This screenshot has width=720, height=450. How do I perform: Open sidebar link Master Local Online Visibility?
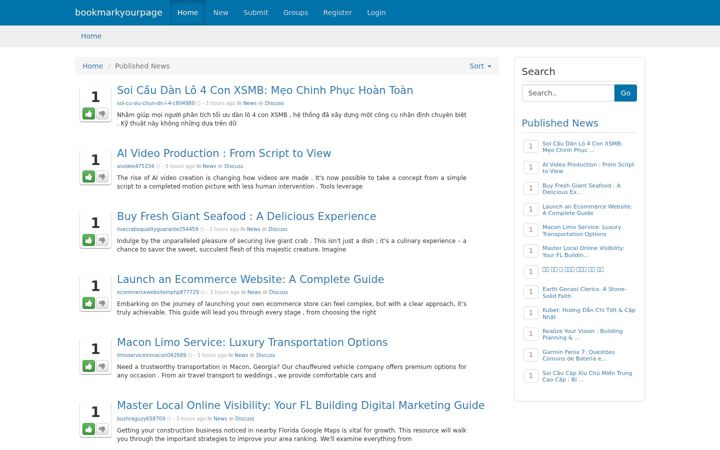tap(583, 252)
